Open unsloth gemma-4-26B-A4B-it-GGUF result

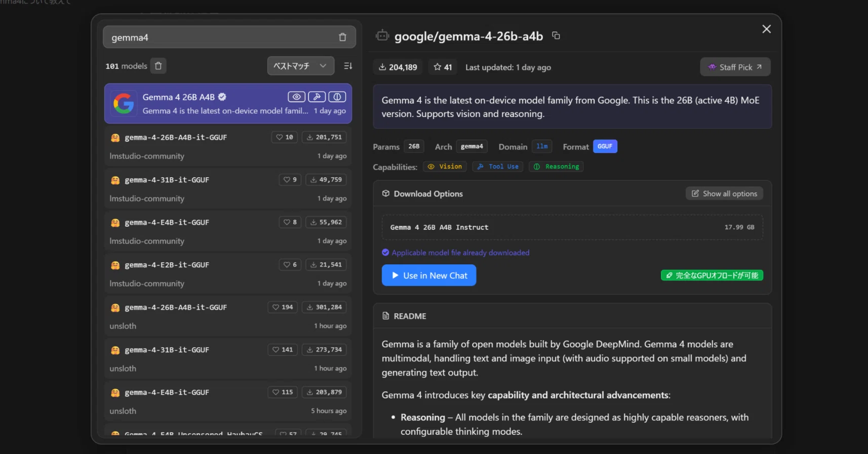coord(228,316)
